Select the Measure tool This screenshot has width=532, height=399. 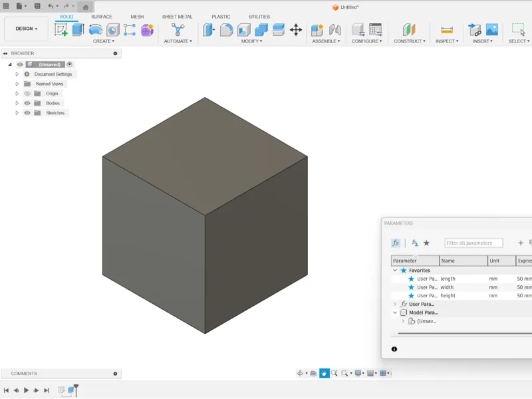(x=447, y=30)
